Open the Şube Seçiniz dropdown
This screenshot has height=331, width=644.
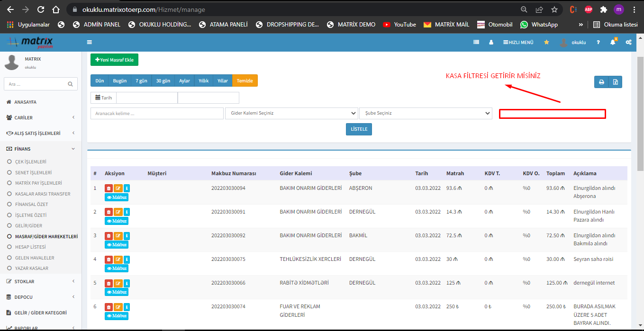click(x=426, y=113)
